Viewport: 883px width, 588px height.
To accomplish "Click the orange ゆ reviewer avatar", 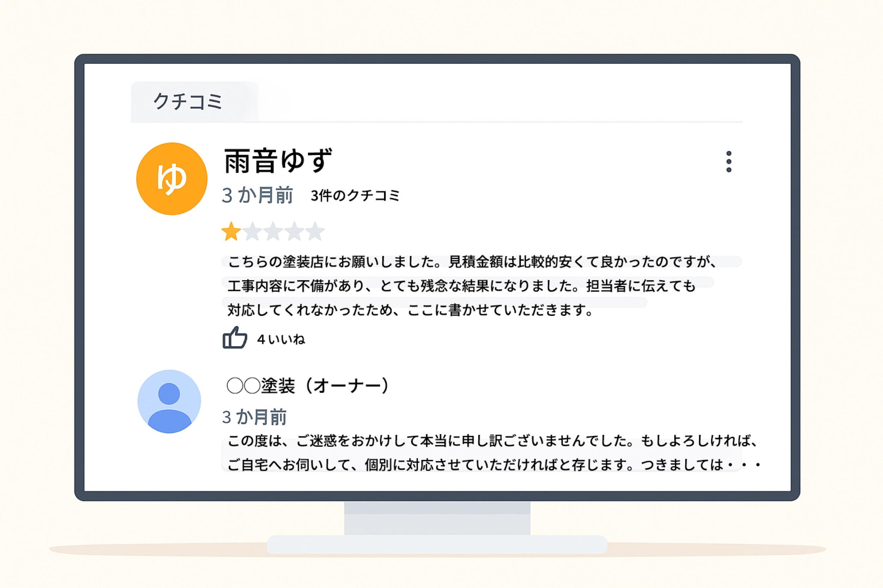I will click(172, 179).
